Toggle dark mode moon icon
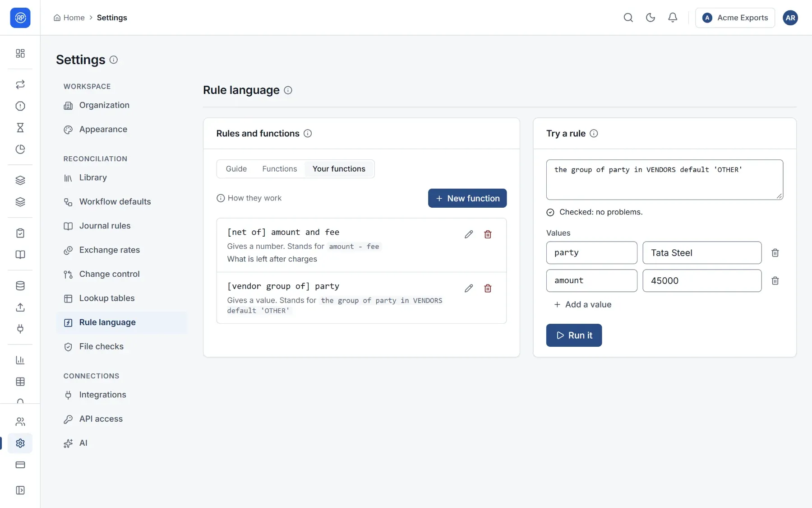The width and height of the screenshot is (812, 508). (x=650, y=18)
